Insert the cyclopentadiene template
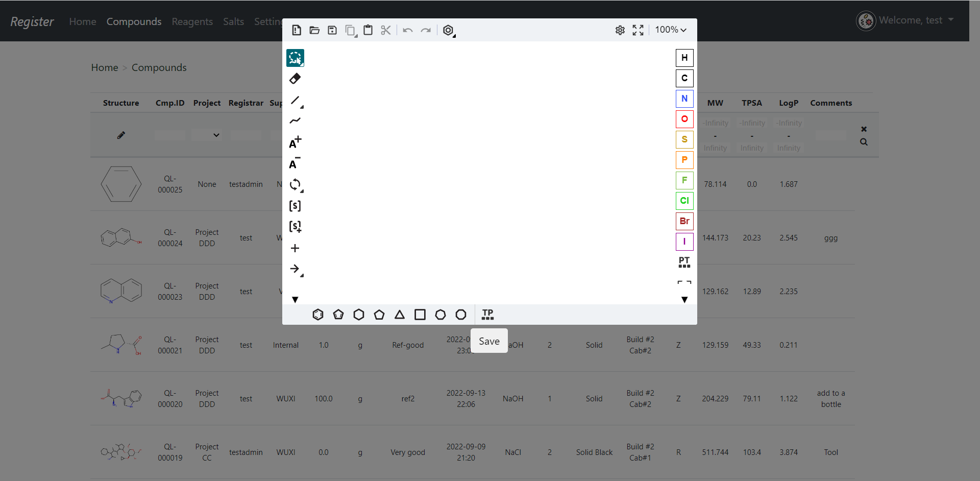The height and width of the screenshot is (481, 980). [338, 315]
